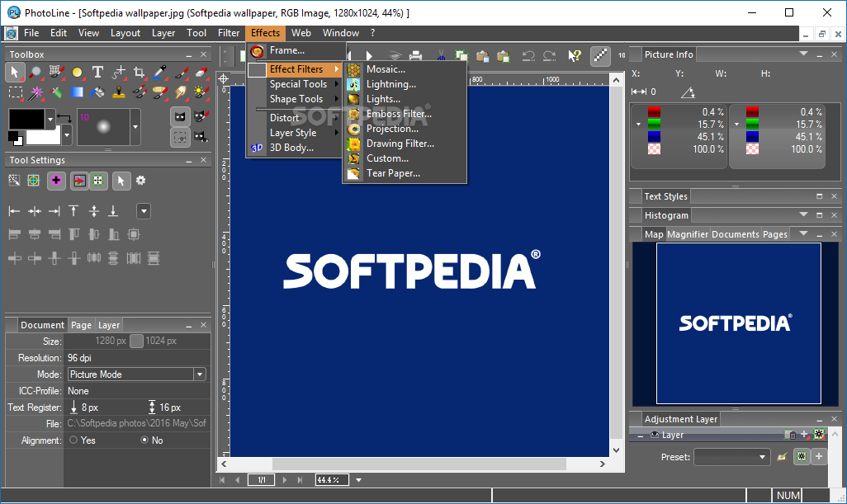Select the Eraser tool
847x504 pixels.
pyautogui.click(x=201, y=72)
